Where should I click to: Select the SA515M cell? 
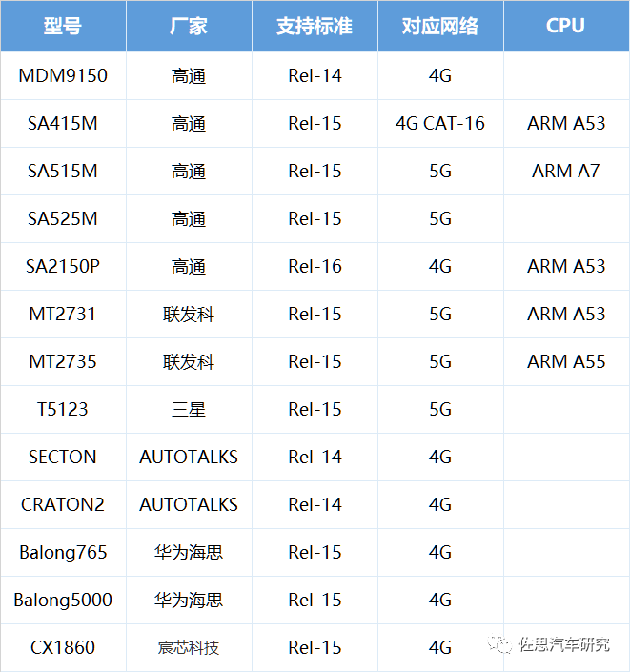pos(63,171)
